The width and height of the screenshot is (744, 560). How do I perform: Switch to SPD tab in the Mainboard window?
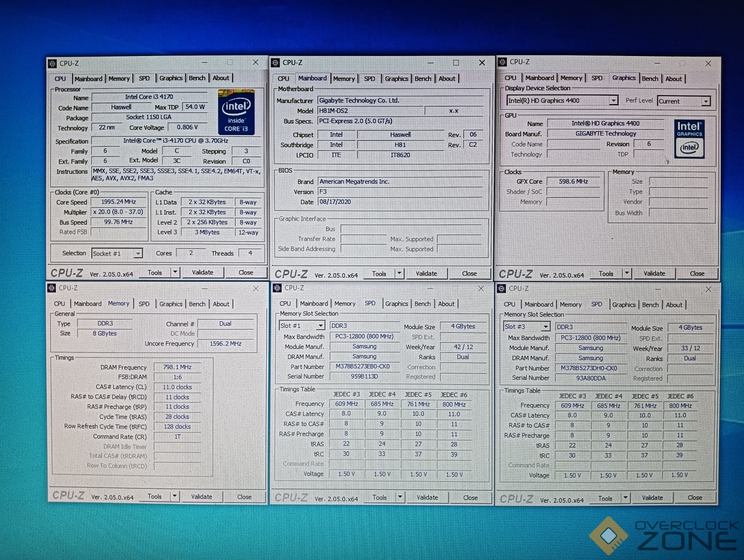[x=369, y=79]
